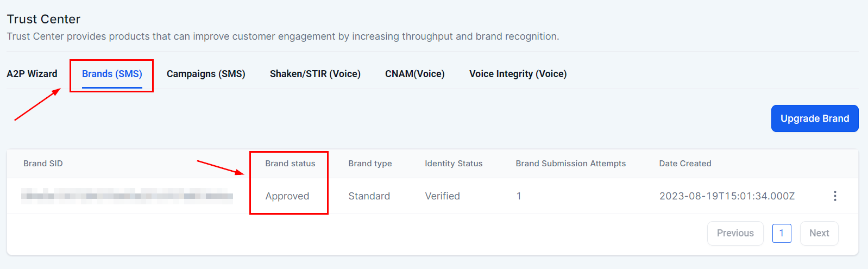Select the Brands (SMS) tab

(x=112, y=74)
